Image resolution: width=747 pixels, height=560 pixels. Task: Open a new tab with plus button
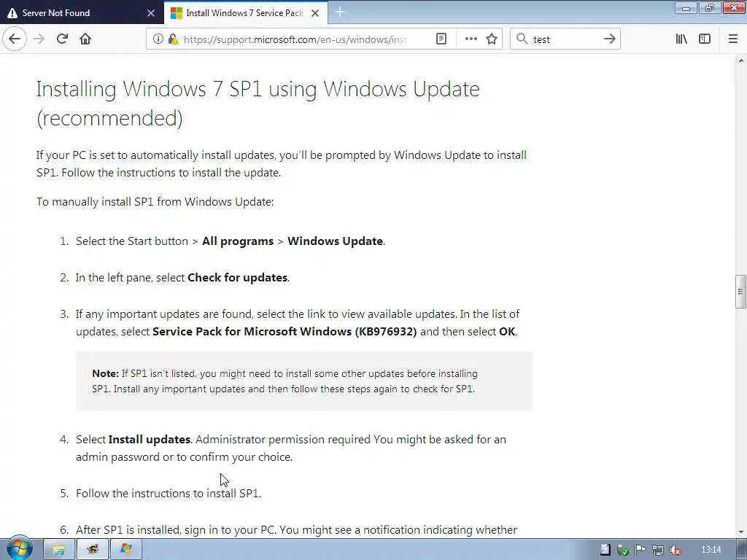pyautogui.click(x=340, y=12)
